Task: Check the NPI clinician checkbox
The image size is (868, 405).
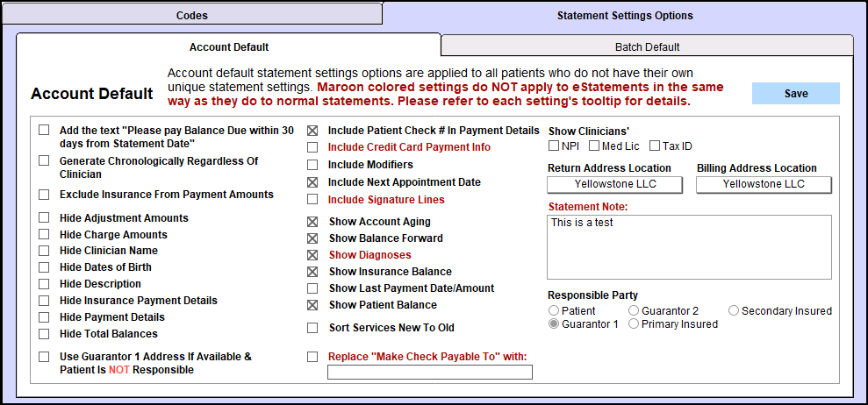Action: pos(554,146)
